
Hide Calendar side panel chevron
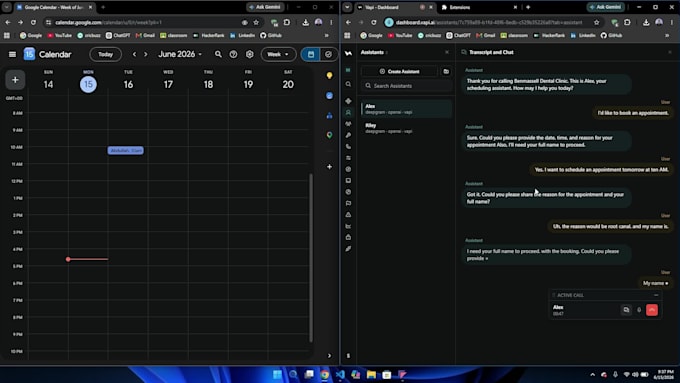coord(329,356)
